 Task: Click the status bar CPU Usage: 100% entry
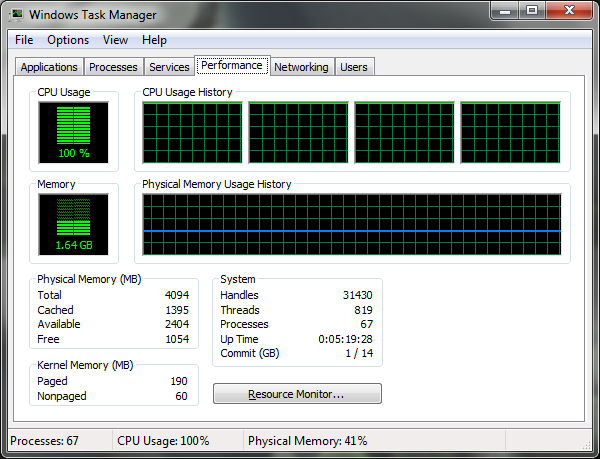(x=163, y=441)
